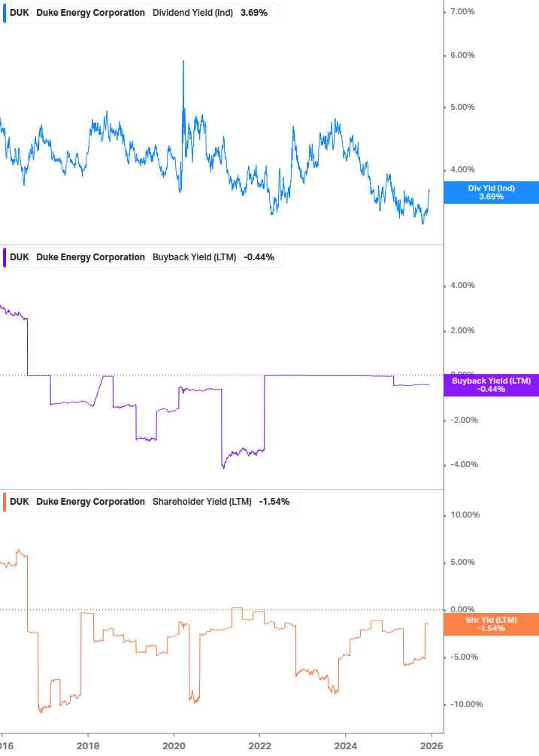Click the orange Shr Yld (LTM) -1.54% tag
This screenshot has width=539, height=756.
tap(492, 624)
